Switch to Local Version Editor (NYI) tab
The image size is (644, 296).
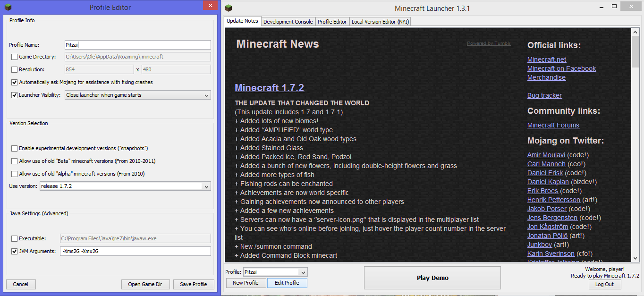tap(381, 22)
